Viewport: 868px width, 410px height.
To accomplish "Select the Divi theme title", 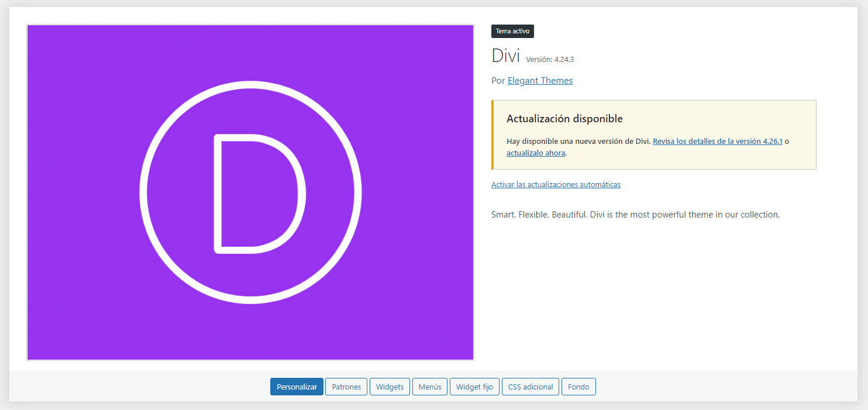I will coord(506,56).
